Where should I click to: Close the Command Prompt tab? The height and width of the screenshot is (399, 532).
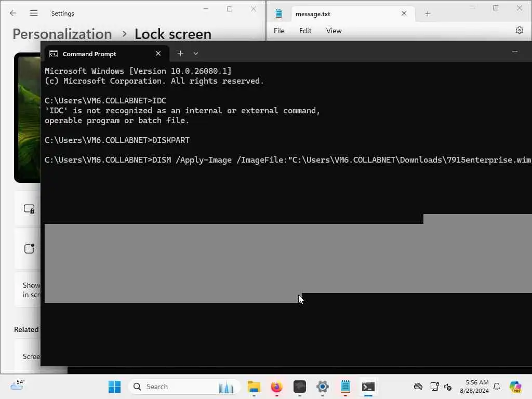[x=158, y=54]
